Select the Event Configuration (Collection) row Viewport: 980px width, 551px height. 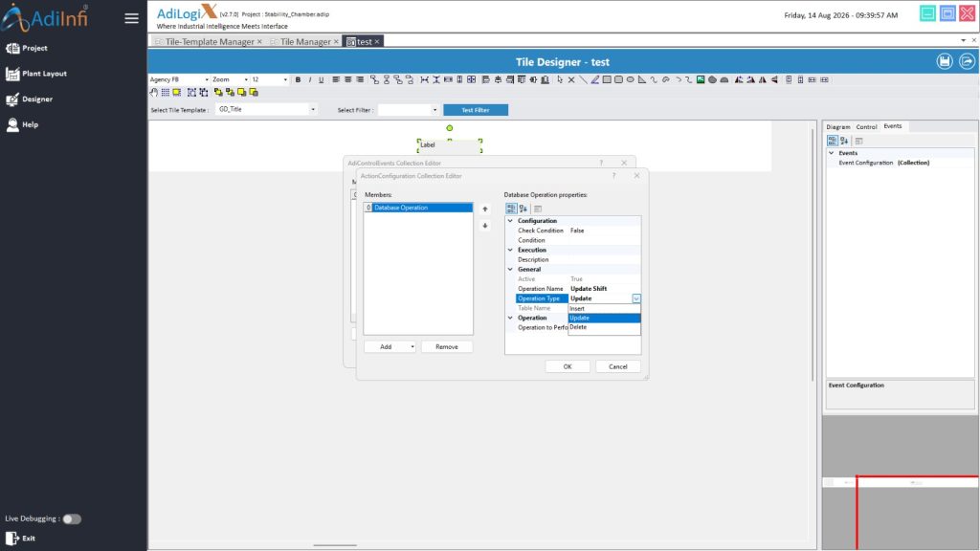click(900, 163)
